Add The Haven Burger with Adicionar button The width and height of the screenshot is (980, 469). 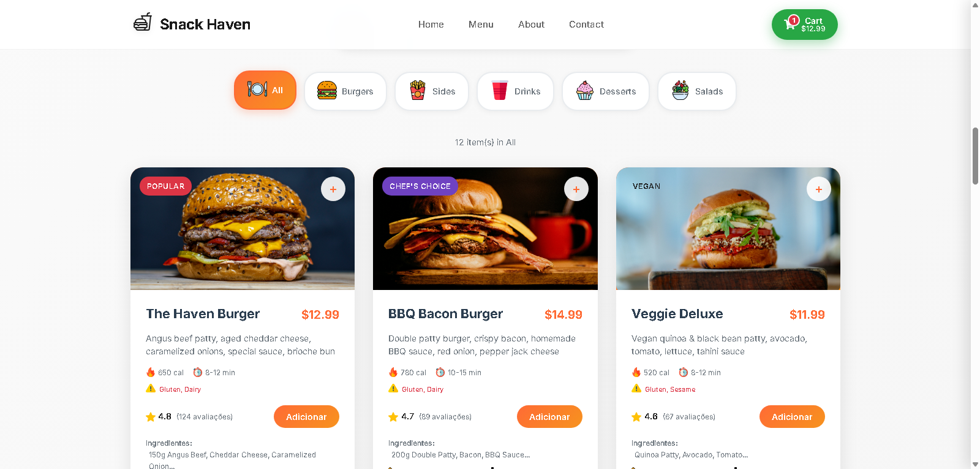pos(306,417)
